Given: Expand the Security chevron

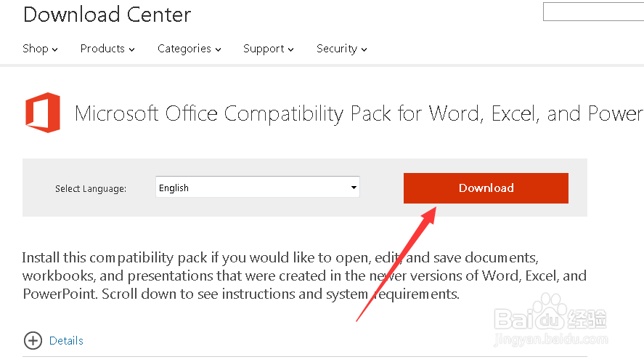Looking at the screenshot, I should tap(364, 49).
